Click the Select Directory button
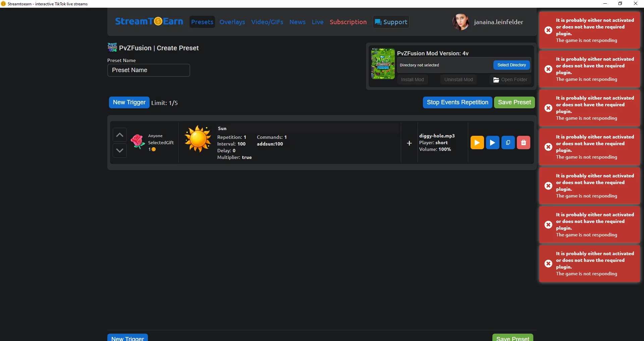 (x=512, y=65)
